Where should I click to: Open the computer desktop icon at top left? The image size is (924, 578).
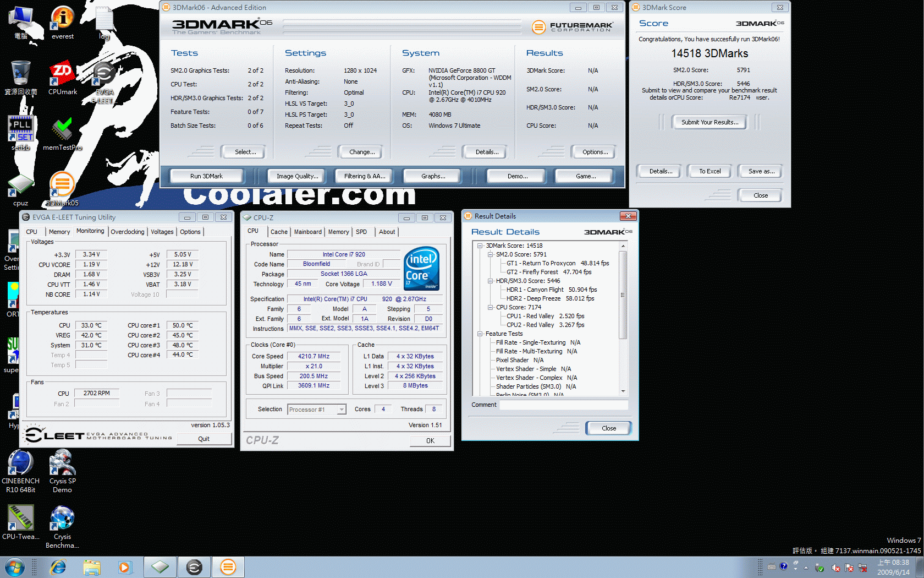point(21,23)
